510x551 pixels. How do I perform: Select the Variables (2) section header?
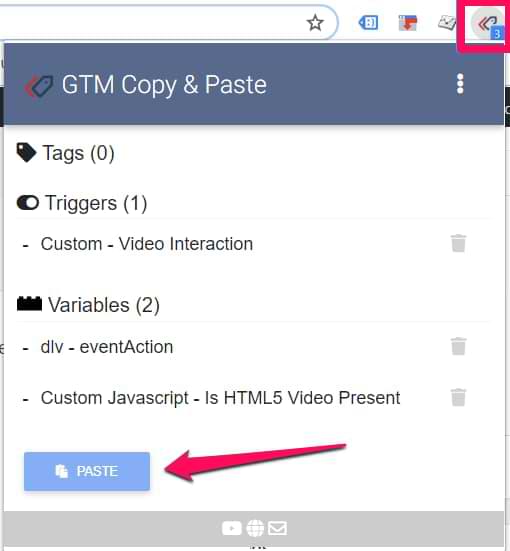pyautogui.click(x=88, y=305)
